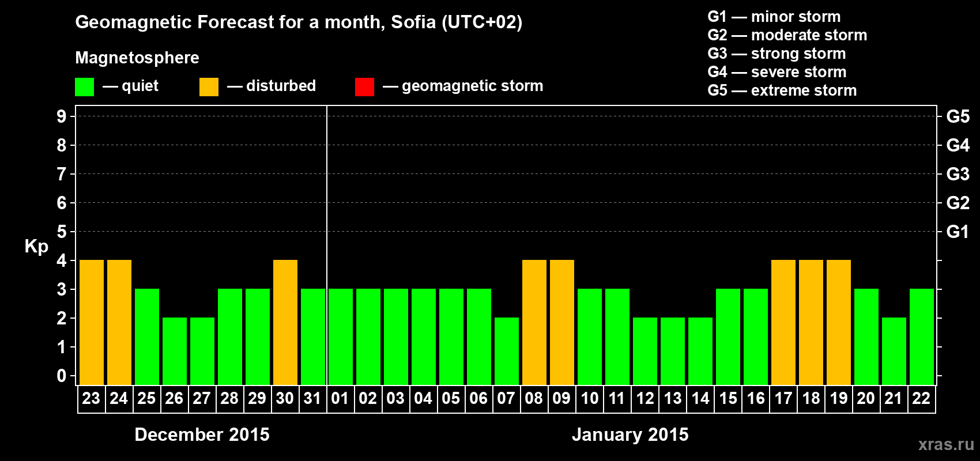Click the orange bar for January 08

[x=534, y=322]
